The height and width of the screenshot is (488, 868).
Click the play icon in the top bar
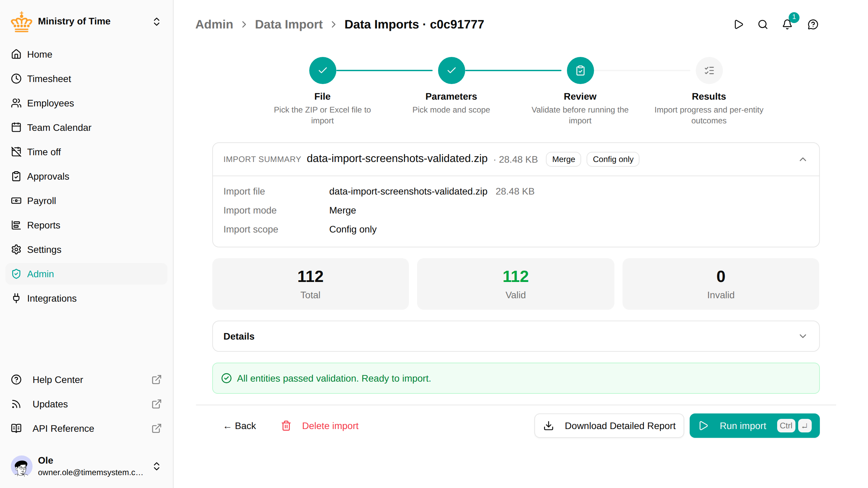click(738, 24)
